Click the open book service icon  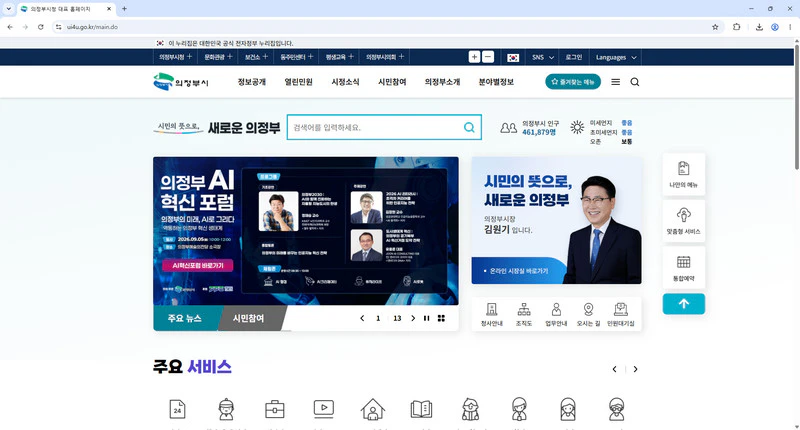tap(421, 409)
